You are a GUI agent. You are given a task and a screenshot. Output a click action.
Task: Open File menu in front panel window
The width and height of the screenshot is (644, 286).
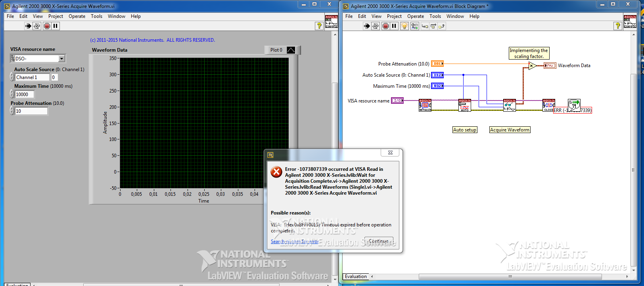coord(10,16)
